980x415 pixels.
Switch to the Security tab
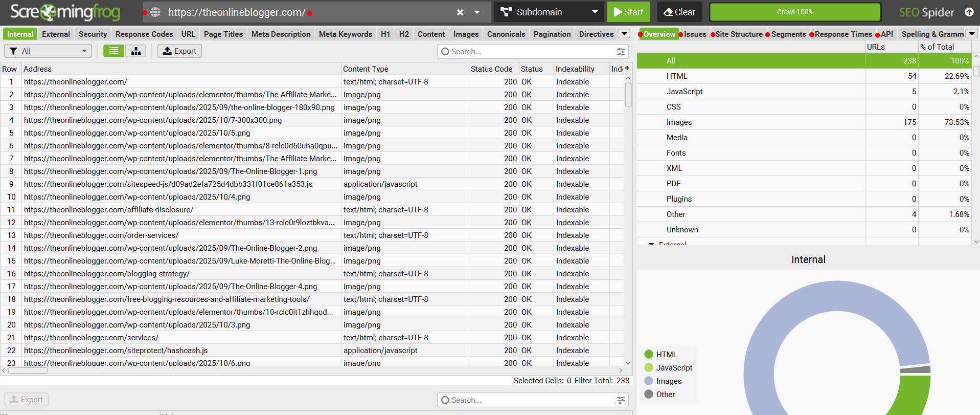pyautogui.click(x=93, y=34)
